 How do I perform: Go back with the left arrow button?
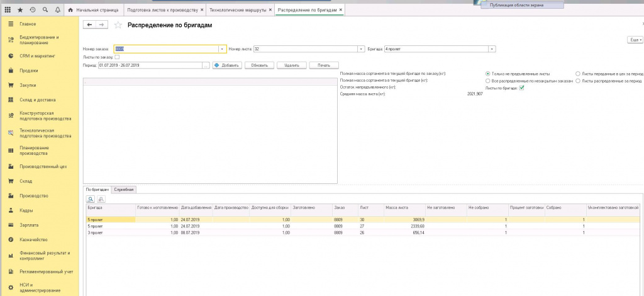(89, 25)
